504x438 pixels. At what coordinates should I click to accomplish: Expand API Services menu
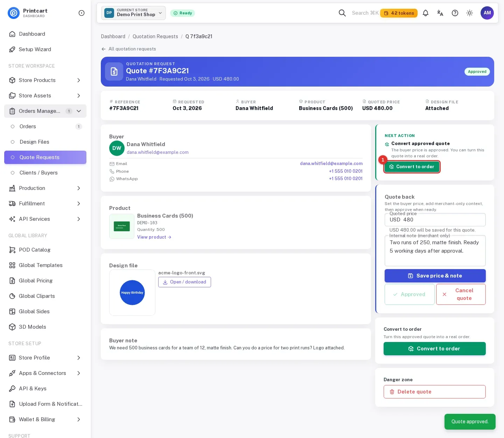point(45,219)
